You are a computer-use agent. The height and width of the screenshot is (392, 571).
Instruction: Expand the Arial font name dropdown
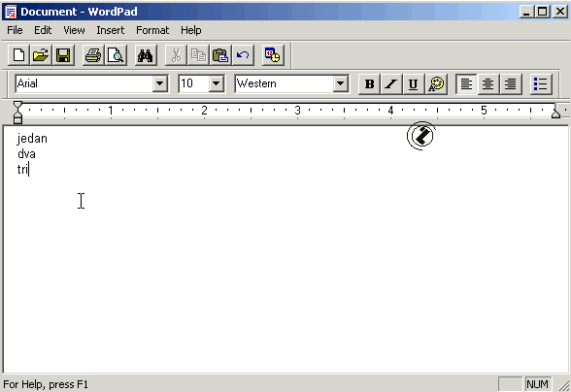(159, 83)
